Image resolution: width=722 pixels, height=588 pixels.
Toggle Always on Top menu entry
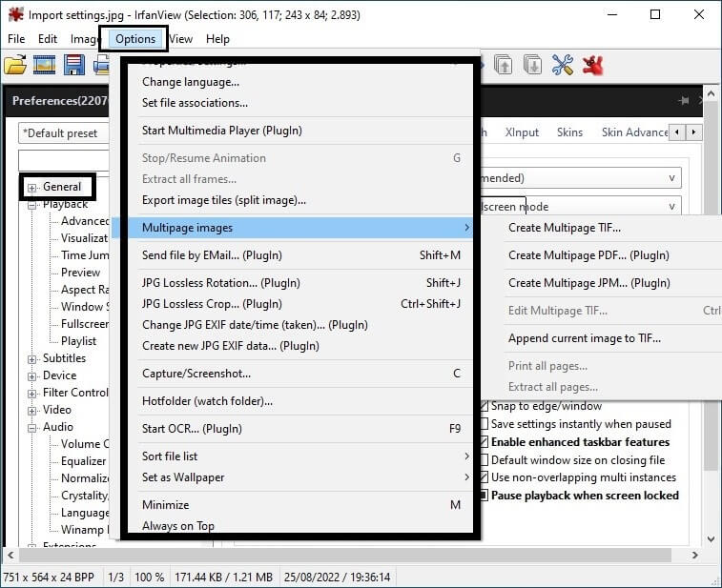[300, 524]
